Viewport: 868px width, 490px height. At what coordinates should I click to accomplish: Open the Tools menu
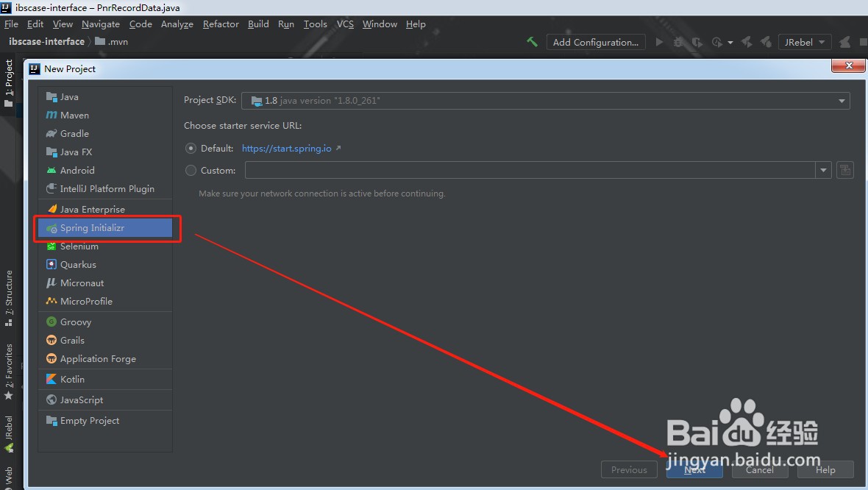[315, 24]
